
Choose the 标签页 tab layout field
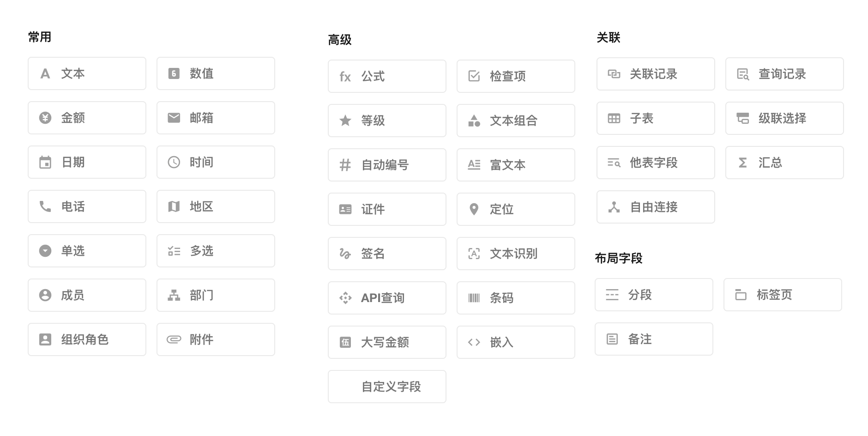(783, 295)
